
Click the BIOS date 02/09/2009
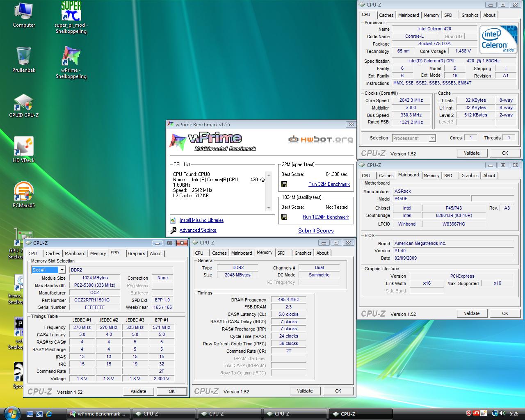pyautogui.click(x=453, y=258)
